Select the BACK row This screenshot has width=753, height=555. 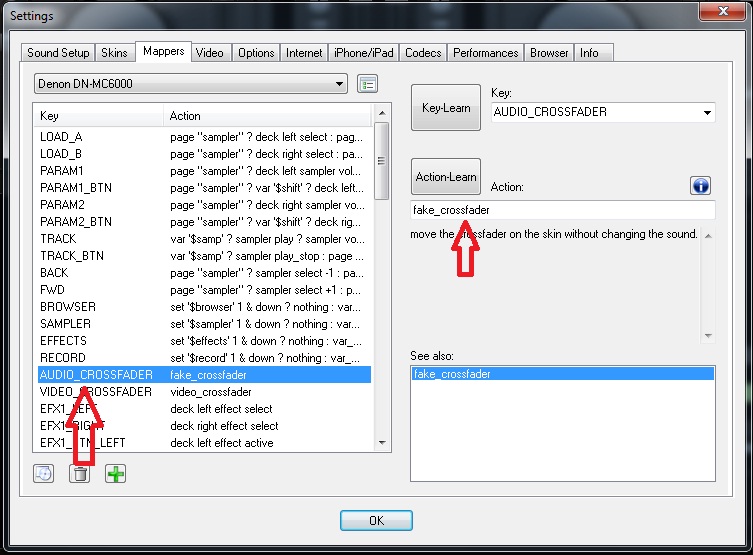tap(204, 273)
